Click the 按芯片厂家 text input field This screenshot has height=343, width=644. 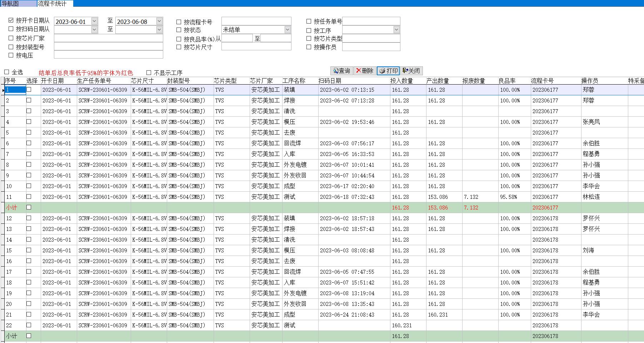pos(108,38)
